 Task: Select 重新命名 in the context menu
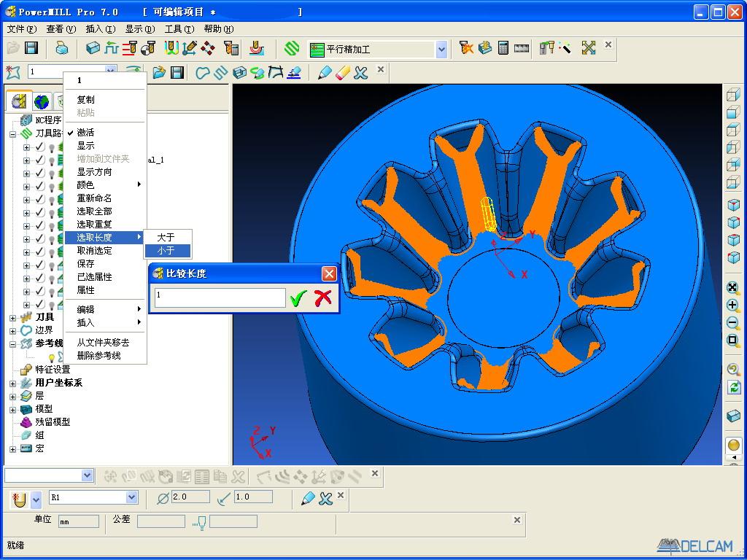point(105,198)
